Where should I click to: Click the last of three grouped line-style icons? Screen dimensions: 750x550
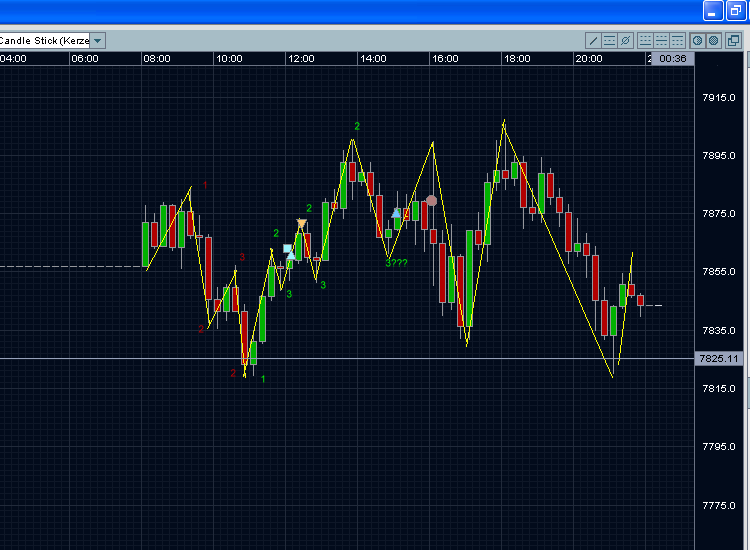(677, 41)
